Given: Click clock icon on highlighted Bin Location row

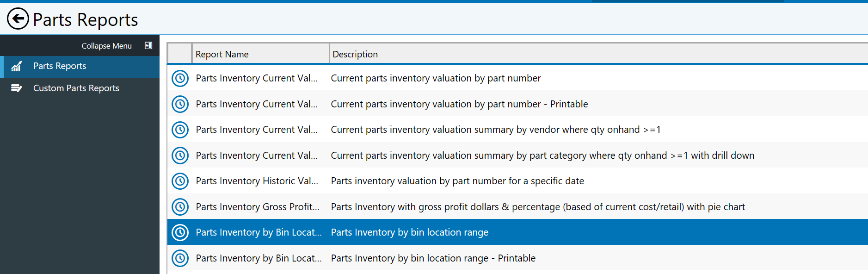Looking at the screenshot, I should coord(180,232).
